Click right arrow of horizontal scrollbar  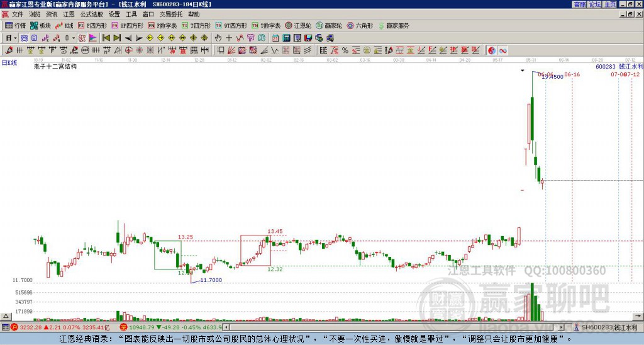click(x=561, y=327)
